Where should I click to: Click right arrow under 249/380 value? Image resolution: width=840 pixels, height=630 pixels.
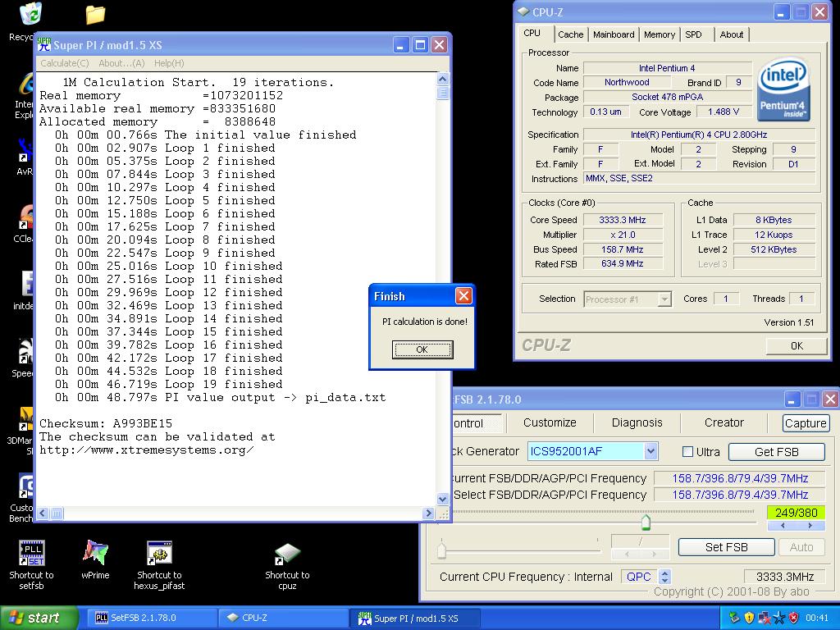pos(810,526)
